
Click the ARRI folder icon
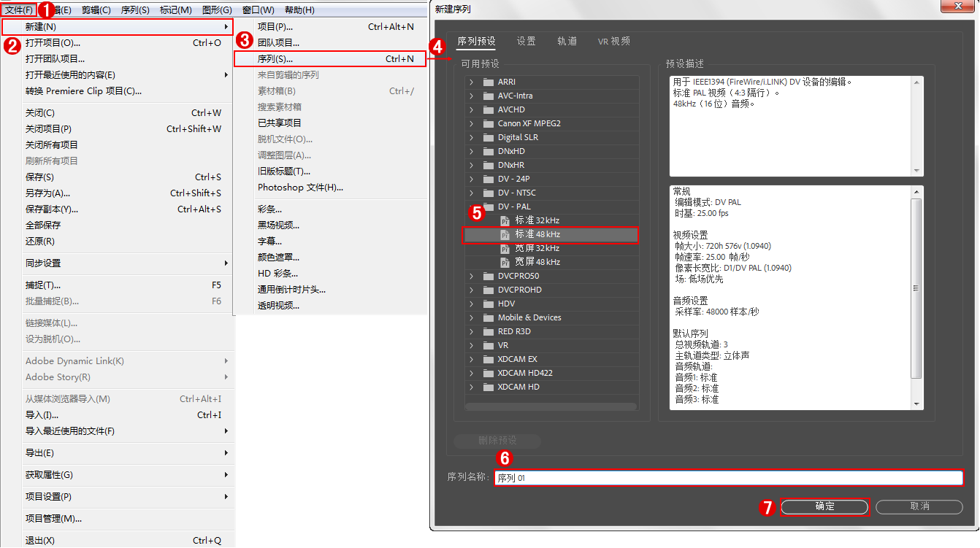click(488, 82)
